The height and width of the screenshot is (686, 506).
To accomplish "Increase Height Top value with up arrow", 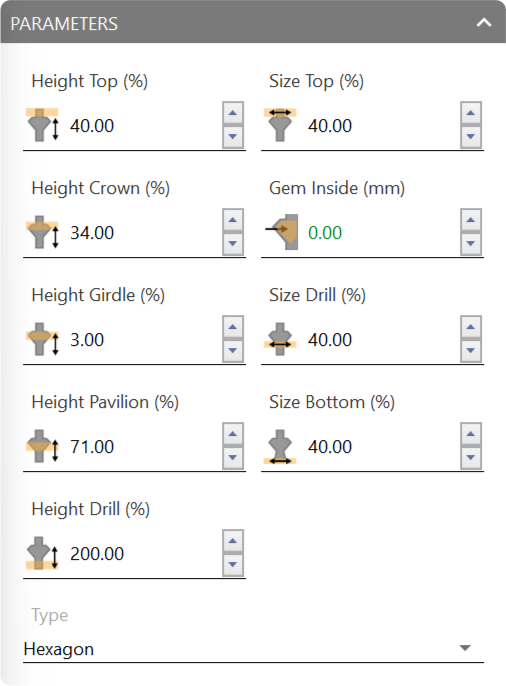I will (x=233, y=113).
